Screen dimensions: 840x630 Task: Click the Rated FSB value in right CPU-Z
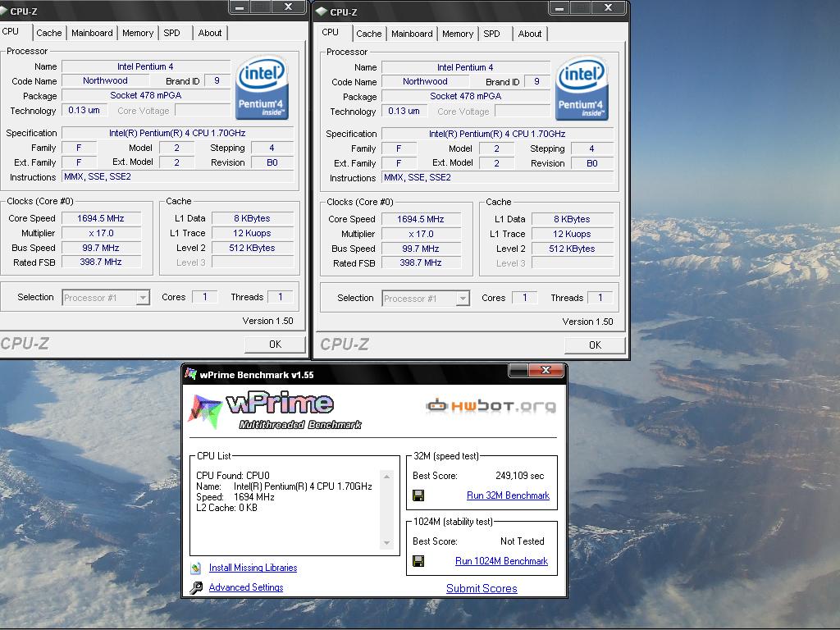point(421,263)
